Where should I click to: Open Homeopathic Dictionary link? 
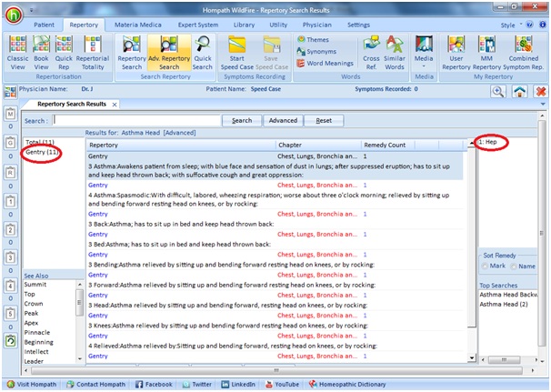(347, 384)
